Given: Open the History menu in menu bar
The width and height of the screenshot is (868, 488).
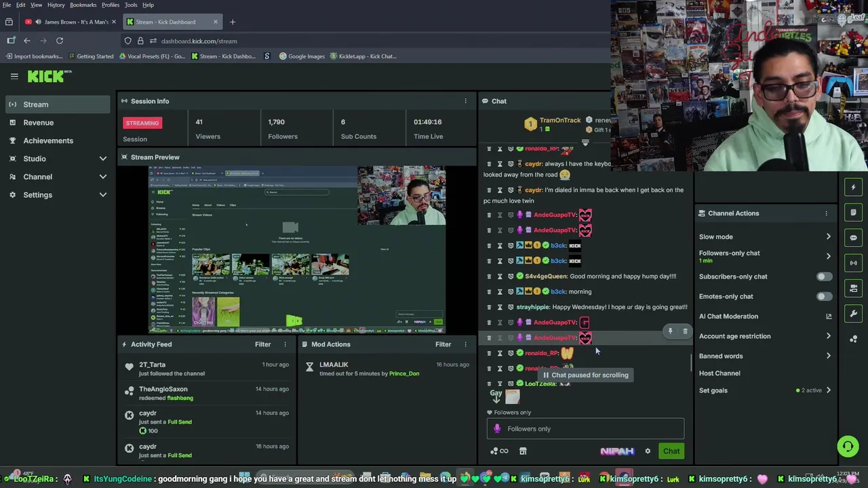Looking at the screenshot, I should (x=56, y=5).
